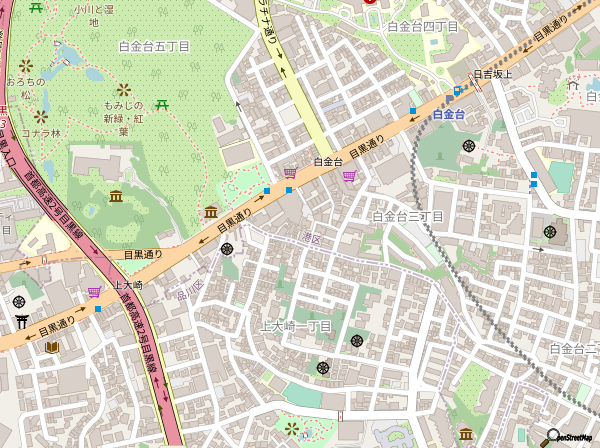This screenshot has width=600, height=448.
Task: Click the 日吉坂上 intersection label
Action: click(x=492, y=74)
